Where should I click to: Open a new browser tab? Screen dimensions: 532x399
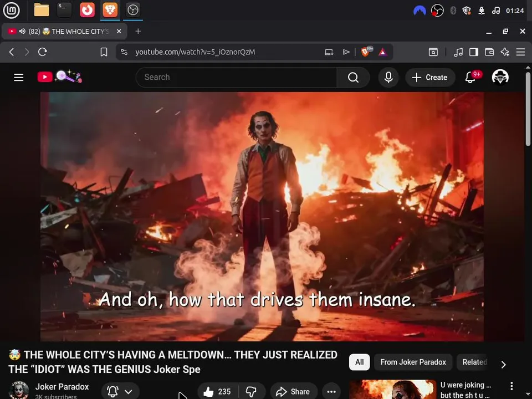tap(138, 31)
